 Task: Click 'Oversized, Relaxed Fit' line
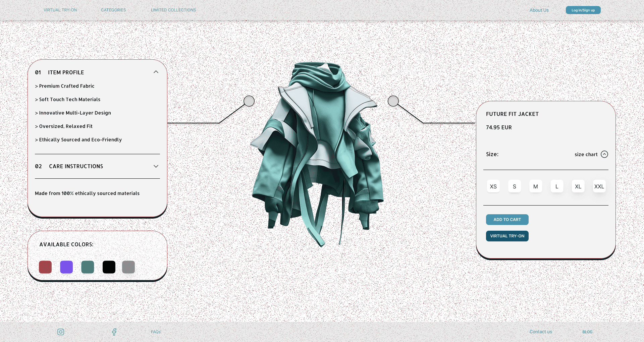pyautogui.click(x=64, y=126)
